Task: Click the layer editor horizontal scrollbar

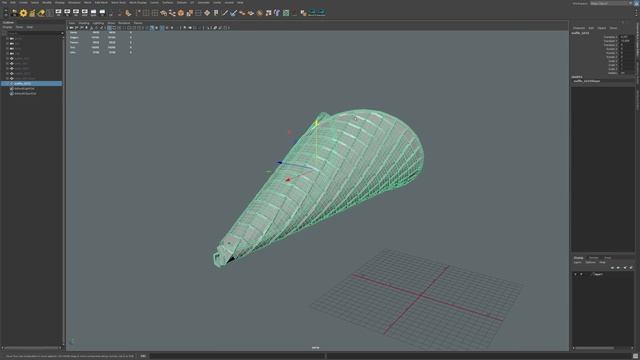Action: coord(594,348)
